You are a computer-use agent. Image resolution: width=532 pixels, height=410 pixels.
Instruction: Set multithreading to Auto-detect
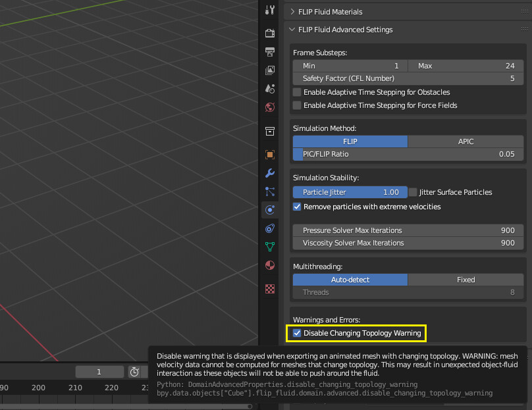[350, 280]
